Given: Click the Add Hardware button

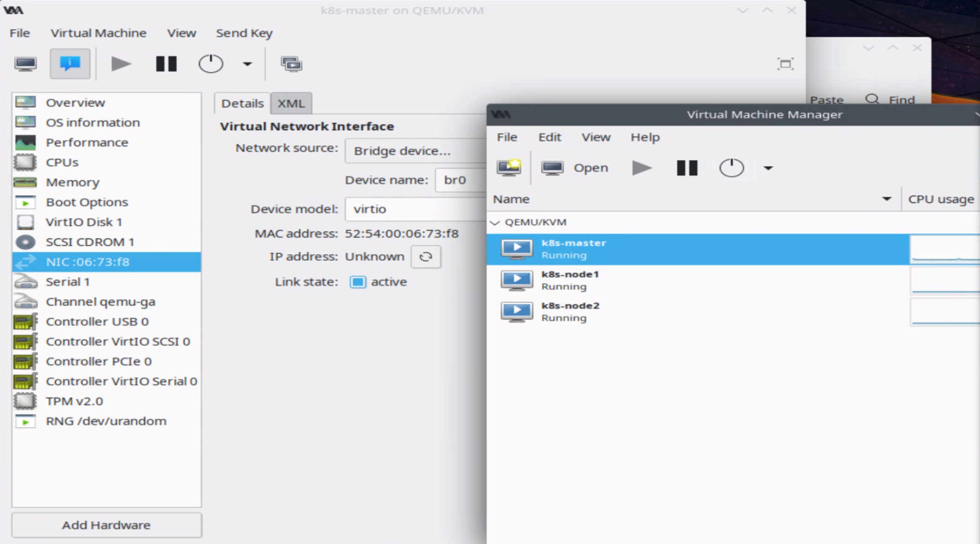Looking at the screenshot, I should [x=107, y=525].
